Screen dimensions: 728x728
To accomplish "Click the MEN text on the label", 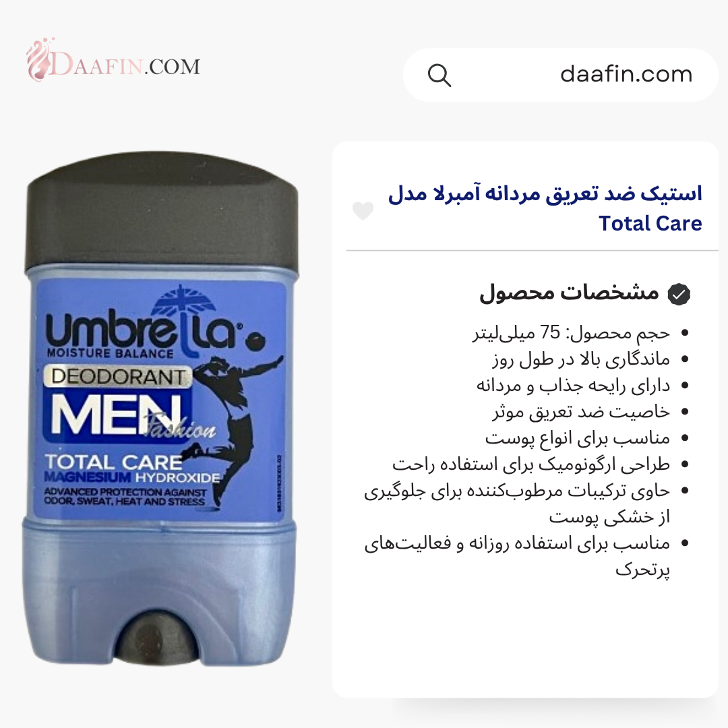I will [x=116, y=415].
